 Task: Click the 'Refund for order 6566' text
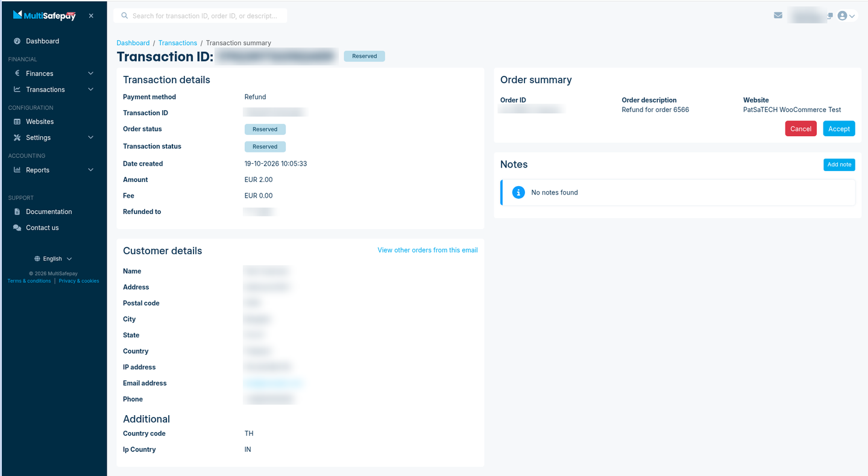[655, 110]
